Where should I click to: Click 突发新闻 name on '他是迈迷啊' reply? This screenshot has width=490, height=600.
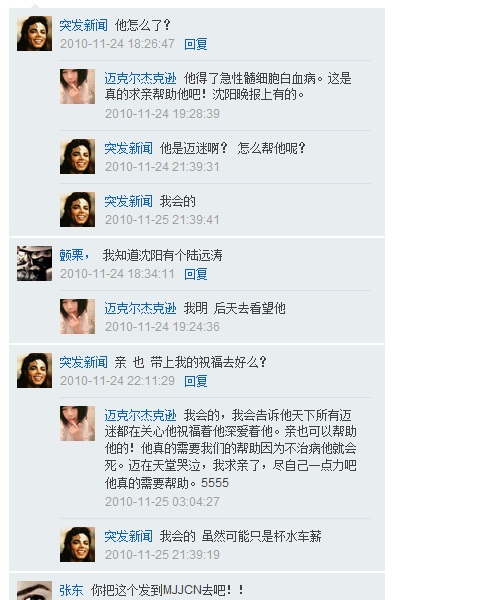coord(129,148)
